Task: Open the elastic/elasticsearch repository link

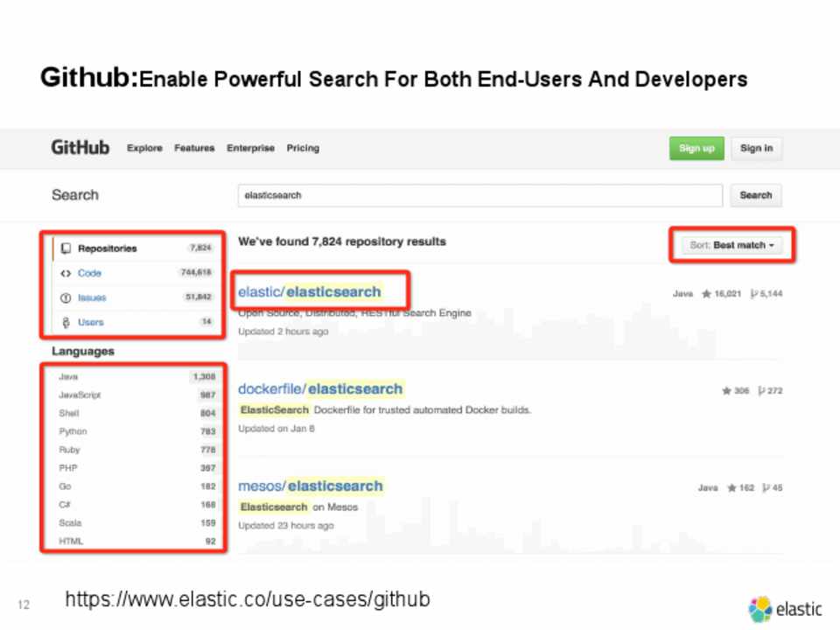Action: coord(310,291)
